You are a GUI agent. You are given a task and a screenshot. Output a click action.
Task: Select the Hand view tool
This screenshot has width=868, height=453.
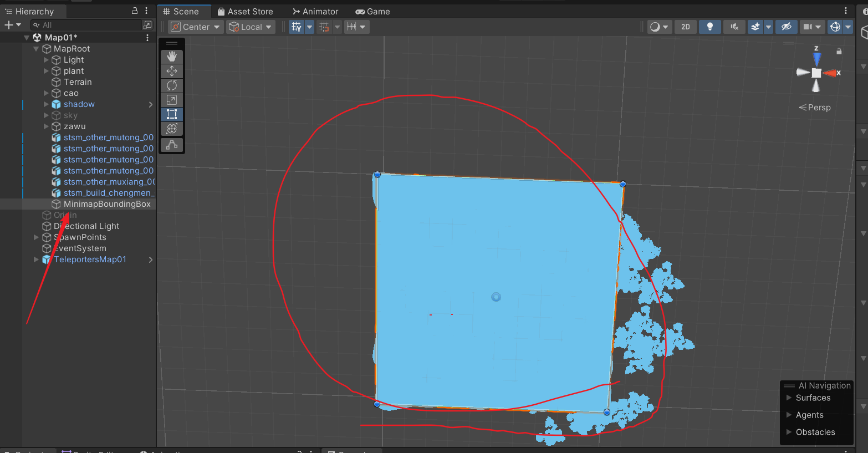tap(172, 57)
